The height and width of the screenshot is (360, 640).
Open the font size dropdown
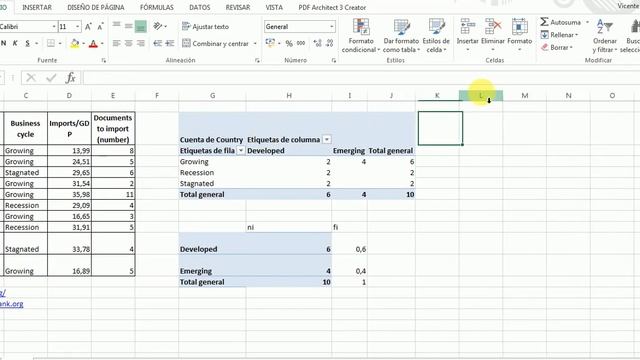tap(78, 27)
